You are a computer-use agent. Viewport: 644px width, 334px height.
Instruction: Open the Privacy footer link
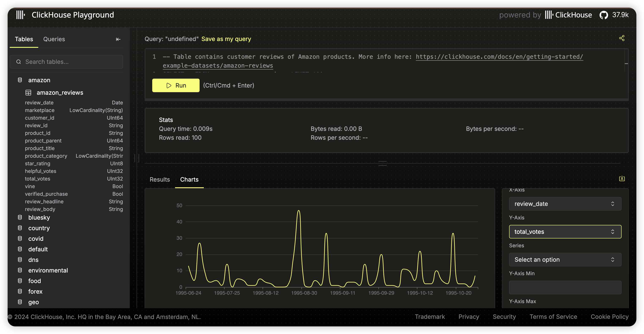[x=469, y=317]
